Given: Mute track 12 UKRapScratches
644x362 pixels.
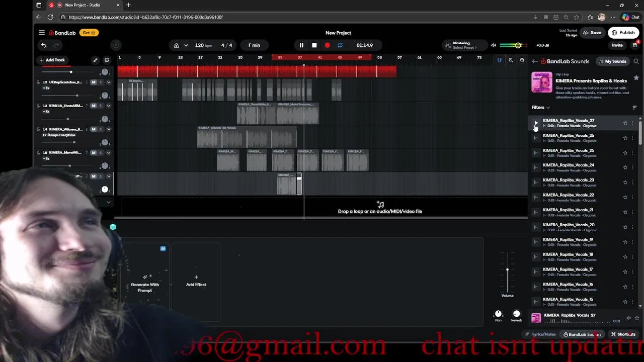Looking at the screenshot, I should (x=94, y=82).
